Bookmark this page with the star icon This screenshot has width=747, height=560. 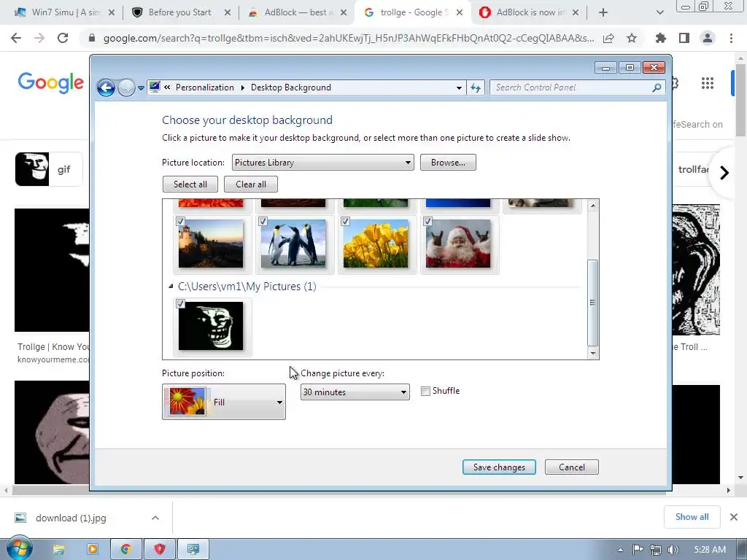click(x=632, y=38)
